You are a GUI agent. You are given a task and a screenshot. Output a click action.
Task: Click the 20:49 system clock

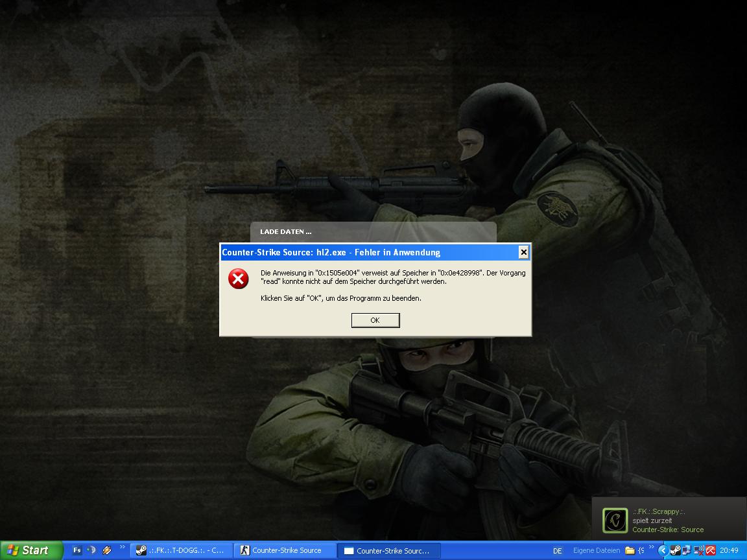point(729,550)
